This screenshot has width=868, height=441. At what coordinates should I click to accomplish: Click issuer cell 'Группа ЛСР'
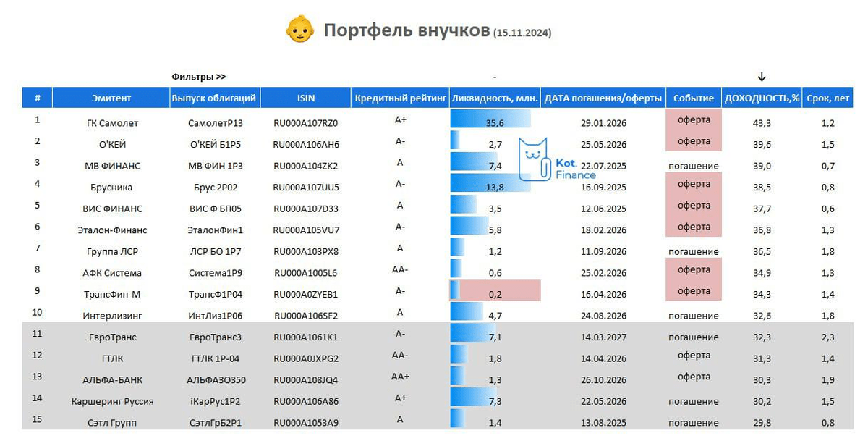coord(111,252)
